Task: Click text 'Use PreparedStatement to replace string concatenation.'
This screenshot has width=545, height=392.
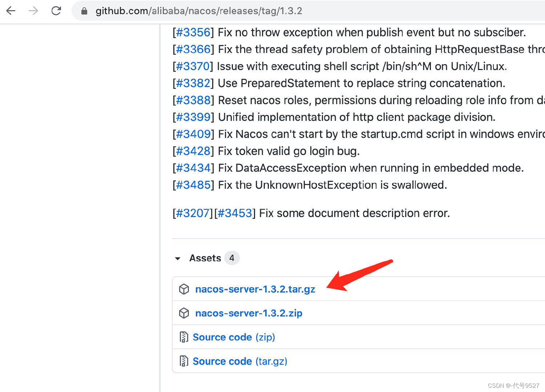Action: point(362,83)
